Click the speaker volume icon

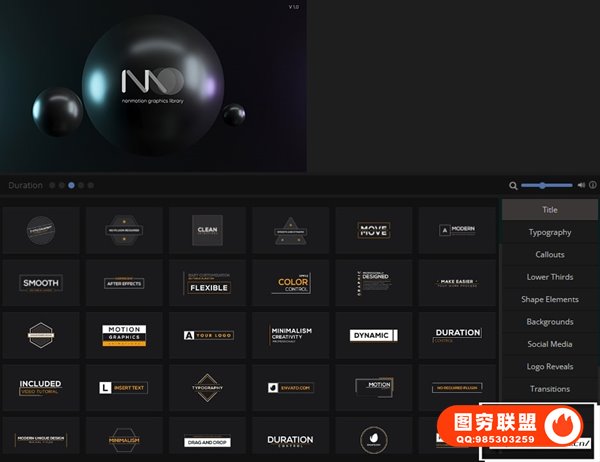(581, 185)
